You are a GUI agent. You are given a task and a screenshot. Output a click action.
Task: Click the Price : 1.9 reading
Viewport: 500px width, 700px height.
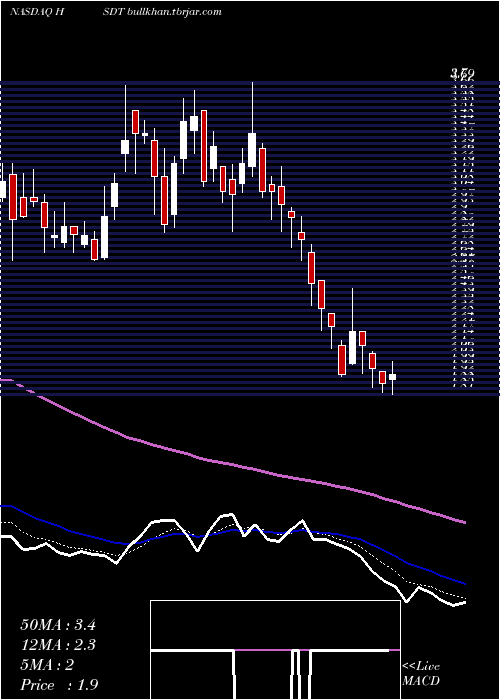59,685
